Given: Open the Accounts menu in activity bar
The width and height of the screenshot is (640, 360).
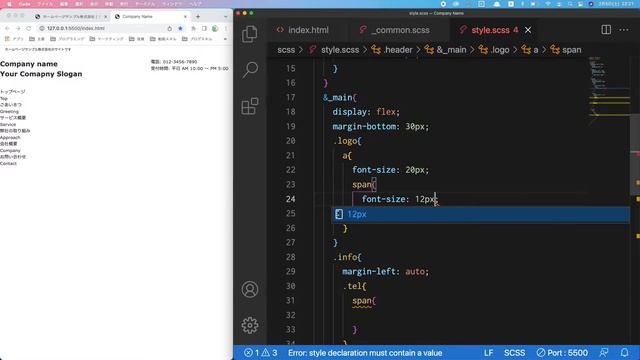Looking at the screenshot, I should [x=250, y=289].
